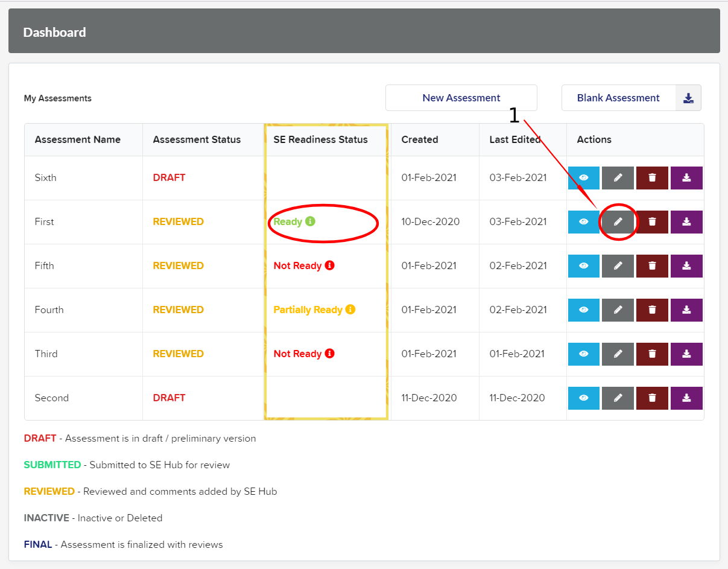Edit the Third assessment with pencil icon
The image size is (728, 569).
pyautogui.click(x=618, y=354)
